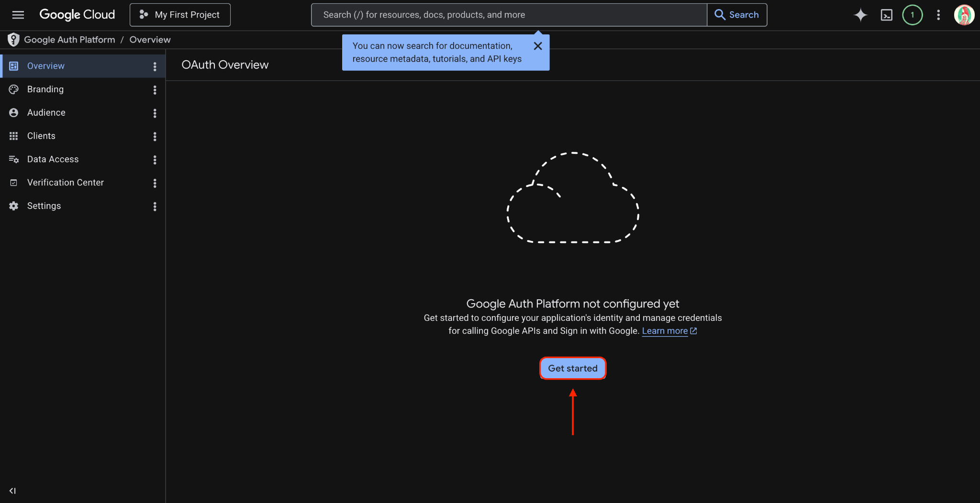Open three-dot menu next to Data Access

click(x=155, y=160)
